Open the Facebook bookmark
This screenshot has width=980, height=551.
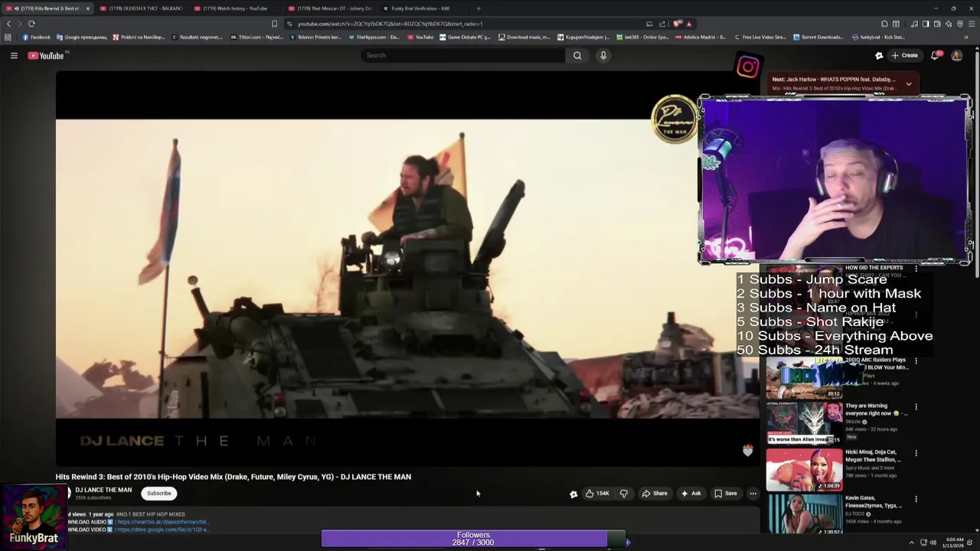37,37
